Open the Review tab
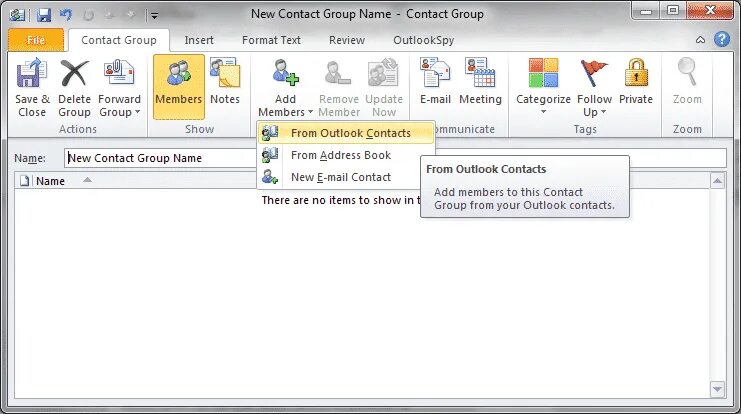This screenshot has height=414, width=741. [347, 40]
